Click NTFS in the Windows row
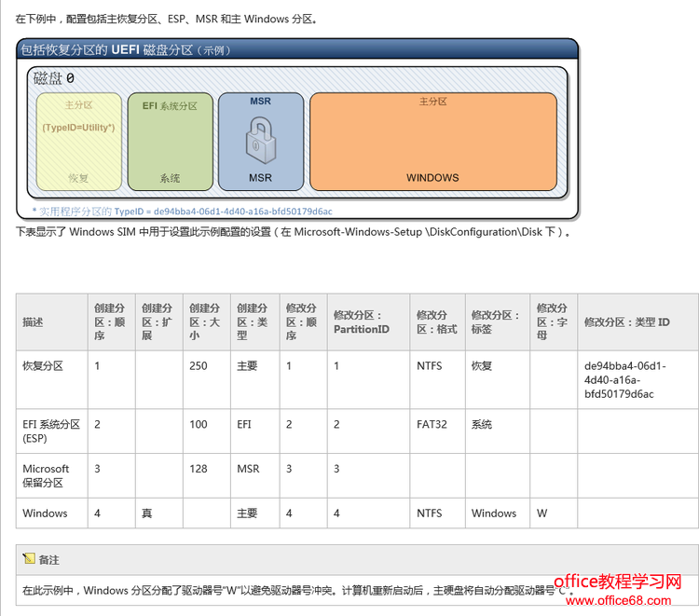The image size is (699, 616). pyautogui.click(x=430, y=513)
